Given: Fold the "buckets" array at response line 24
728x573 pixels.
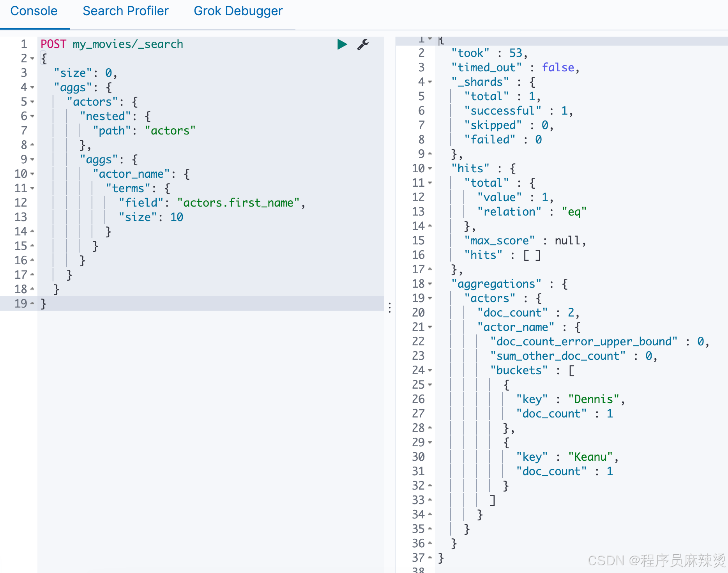Looking at the screenshot, I should 430,370.
